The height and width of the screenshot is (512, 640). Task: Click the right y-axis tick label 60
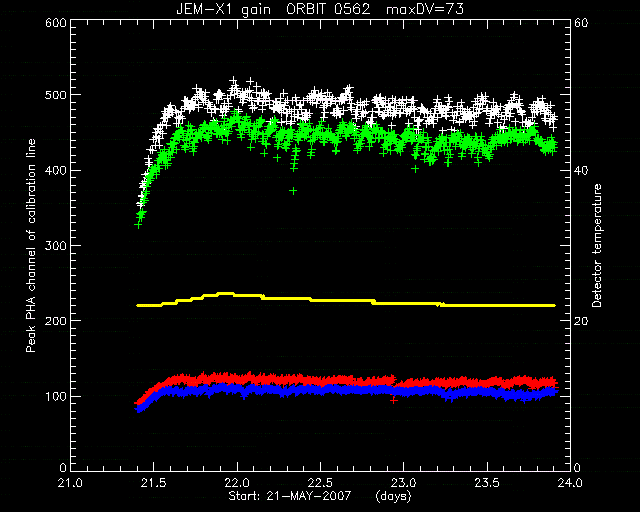pos(581,23)
